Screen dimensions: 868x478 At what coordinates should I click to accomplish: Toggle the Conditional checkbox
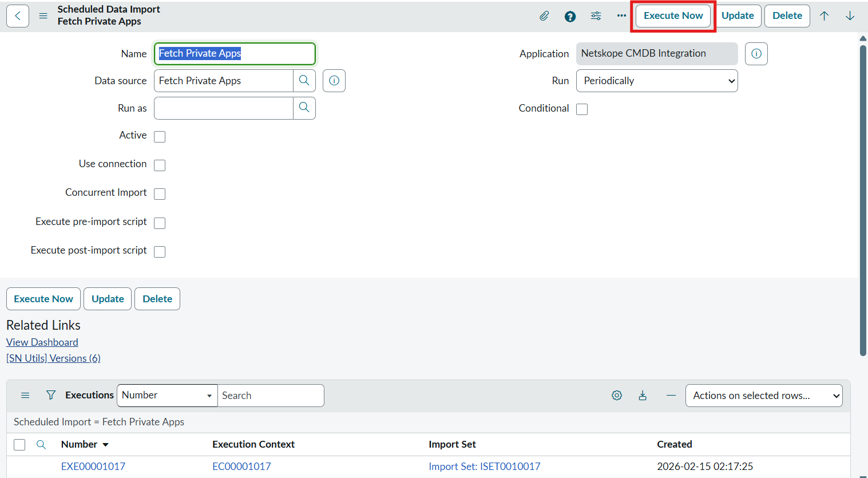pyautogui.click(x=582, y=109)
